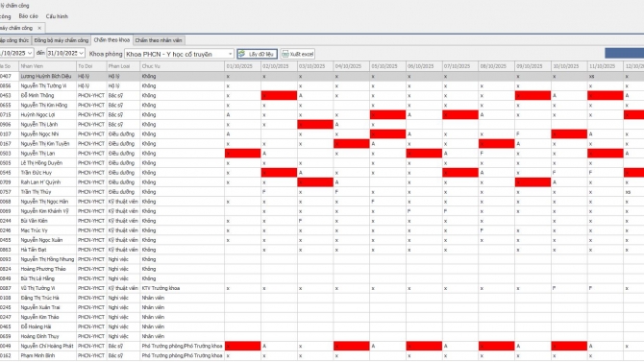The height and width of the screenshot is (362, 644).
Task: Select employee name Bùi Văn Kiên
Action: click(x=34, y=221)
